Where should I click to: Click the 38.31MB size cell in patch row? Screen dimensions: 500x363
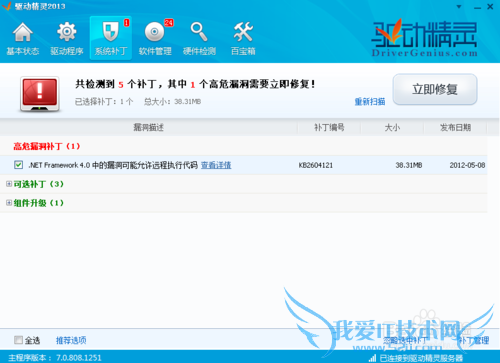(x=409, y=165)
